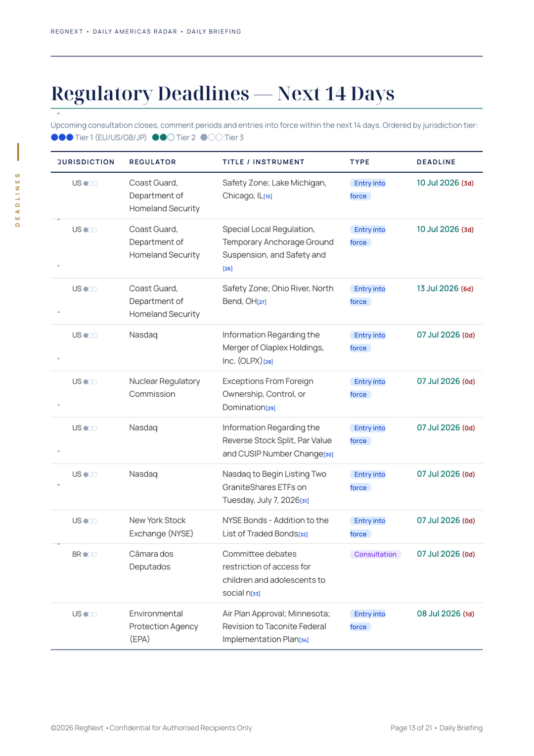534x756 pixels.
Task: Select the TITLE / INSTRUMENT column header
Action: pyautogui.click(x=264, y=162)
